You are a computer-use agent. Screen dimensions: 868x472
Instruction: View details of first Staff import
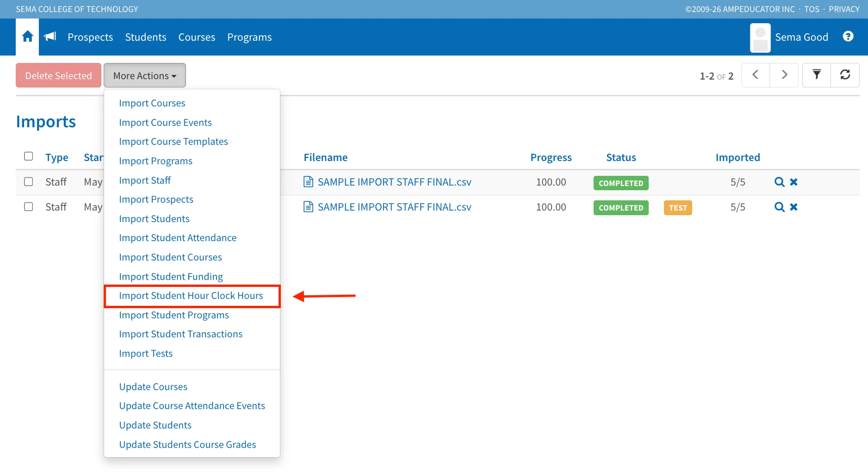[x=780, y=182]
